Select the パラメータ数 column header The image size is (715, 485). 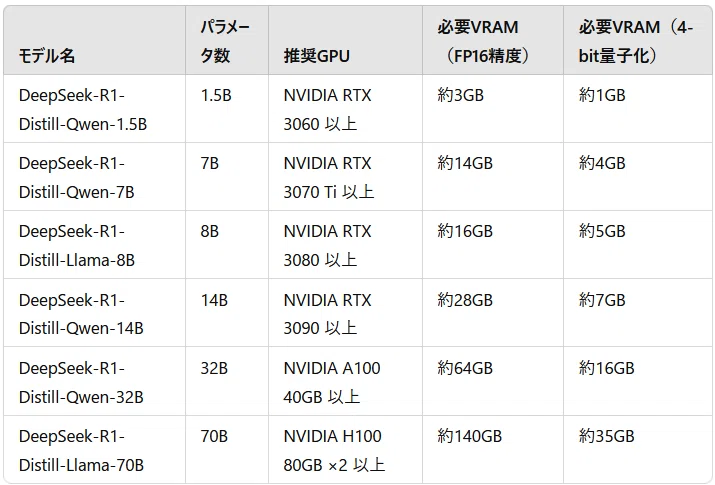tap(225, 41)
